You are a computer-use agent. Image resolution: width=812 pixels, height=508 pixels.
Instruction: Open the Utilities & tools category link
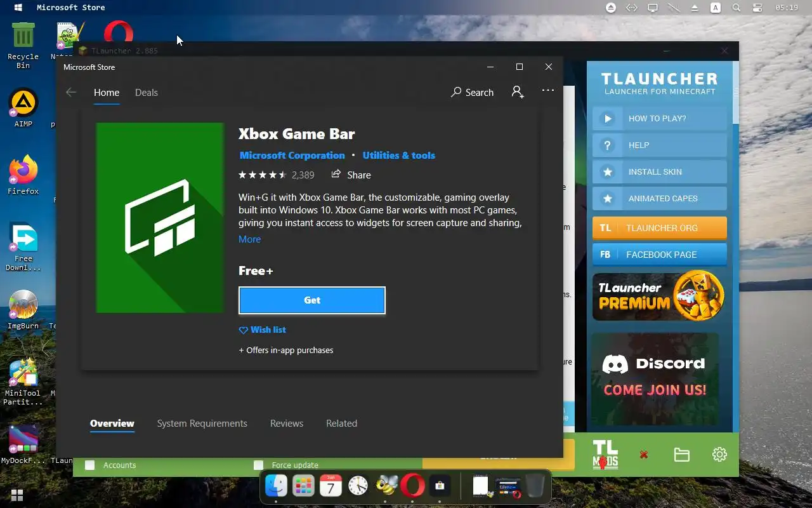398,155
